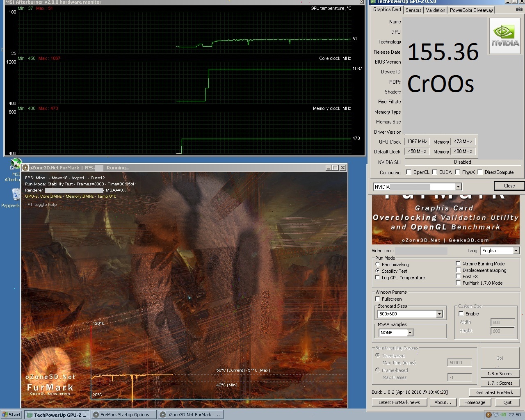Screen dimensions: 525x420
Task: Click the NVIDIA logo in GPU-Z
Action: point(505,36)
